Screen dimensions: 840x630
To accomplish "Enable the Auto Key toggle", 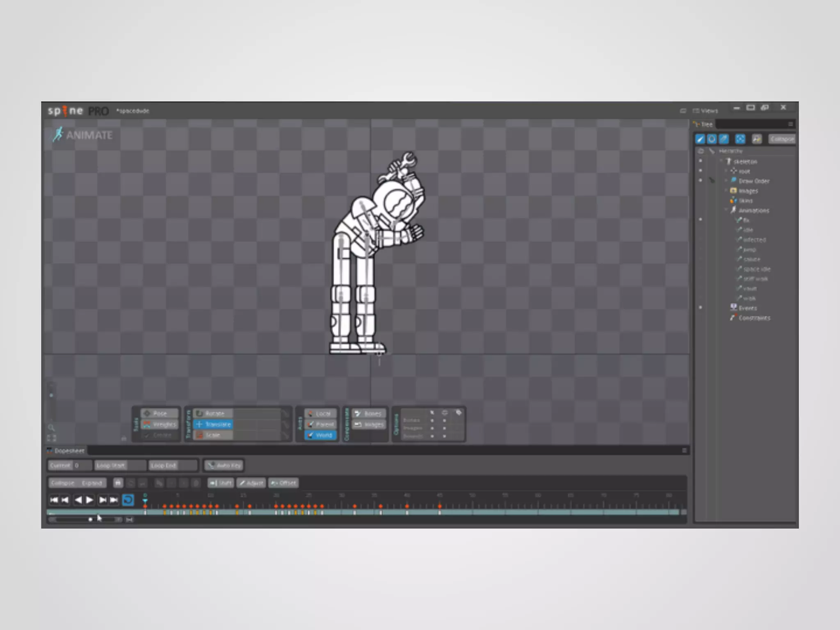I will pyautogui.click(x=224, y=466).
